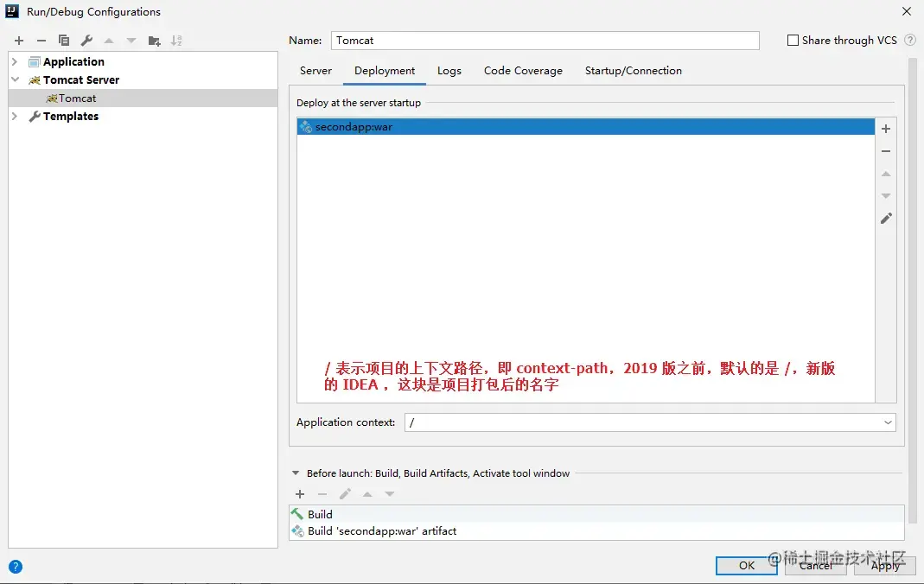Edit the selected artifact with the pencil icon
The width and height of the screenshot is (924, 584).
886,219
